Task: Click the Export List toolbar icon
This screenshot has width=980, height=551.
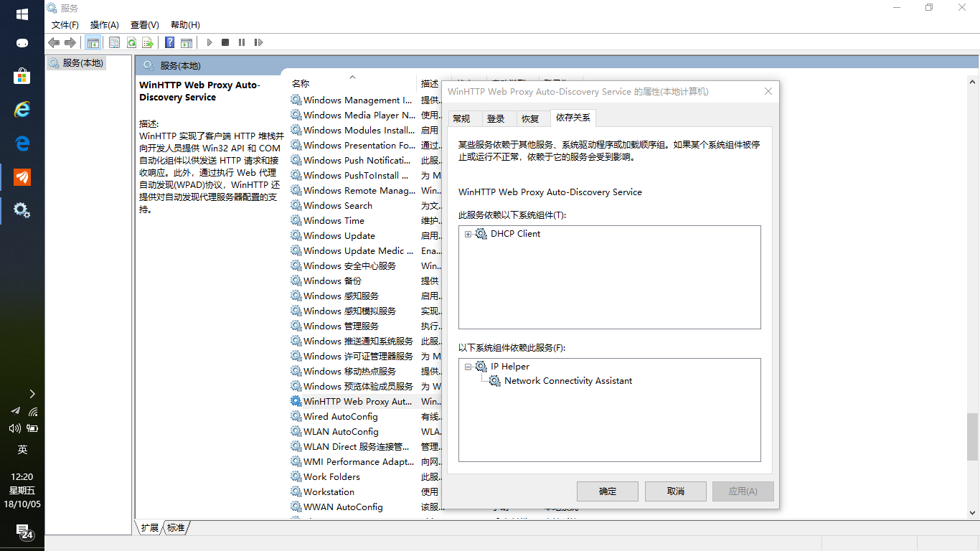Action: (149, 42)
